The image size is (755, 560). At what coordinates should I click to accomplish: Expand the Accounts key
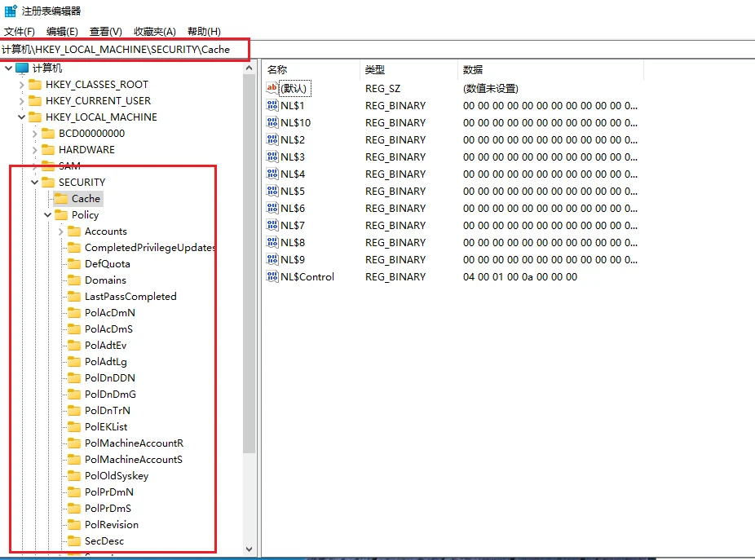pos(60,231)
